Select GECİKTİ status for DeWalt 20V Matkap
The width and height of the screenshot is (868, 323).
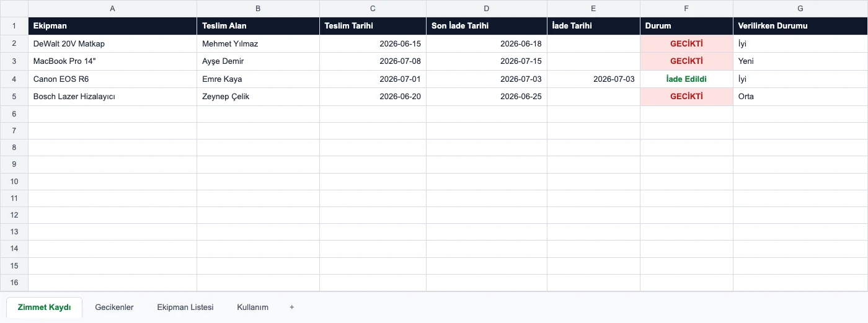(686, 44)
